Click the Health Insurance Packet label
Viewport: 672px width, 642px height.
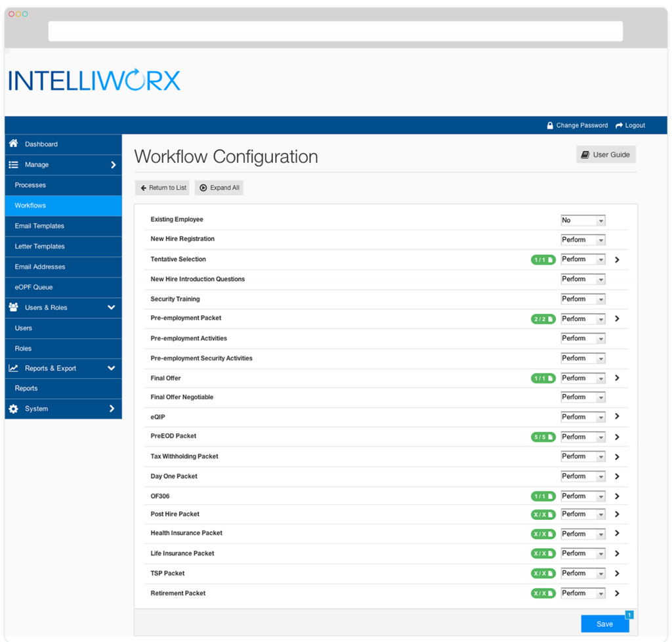[x=186, y=533]
